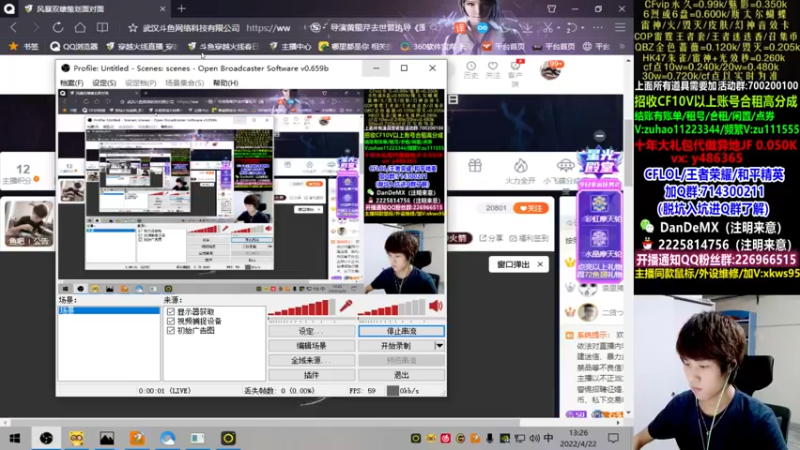
Task: Uncheck the 视频捕捉设备 source
Action: (171, 321)
